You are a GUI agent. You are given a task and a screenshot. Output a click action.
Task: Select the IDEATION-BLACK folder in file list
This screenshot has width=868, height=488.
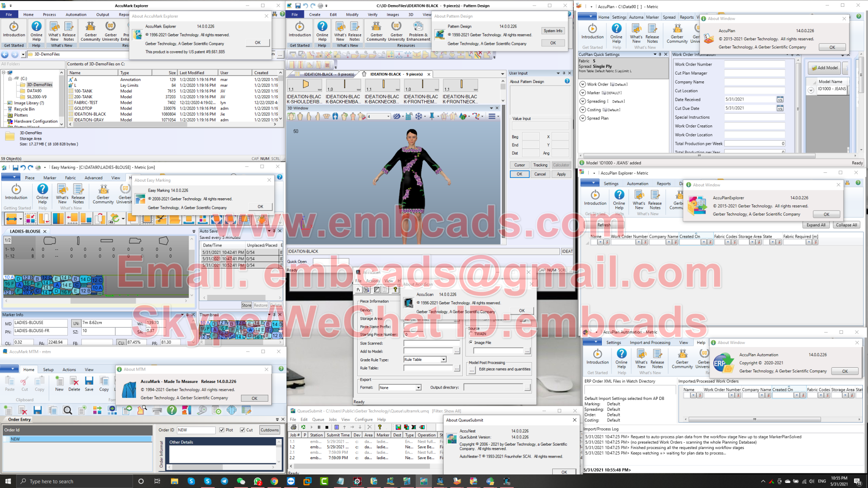[x=90, y=114]
